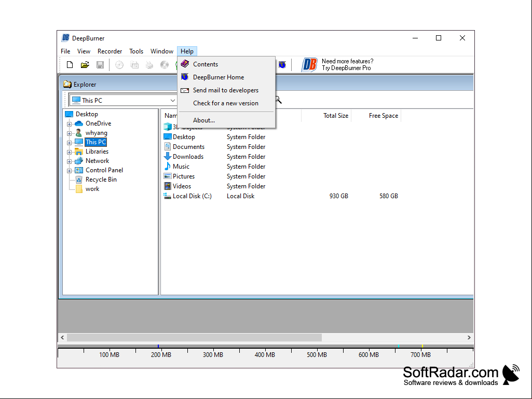Click the horizontal scrollbar thumb
This screenshot has height=399, width=532.
(194, 338)
